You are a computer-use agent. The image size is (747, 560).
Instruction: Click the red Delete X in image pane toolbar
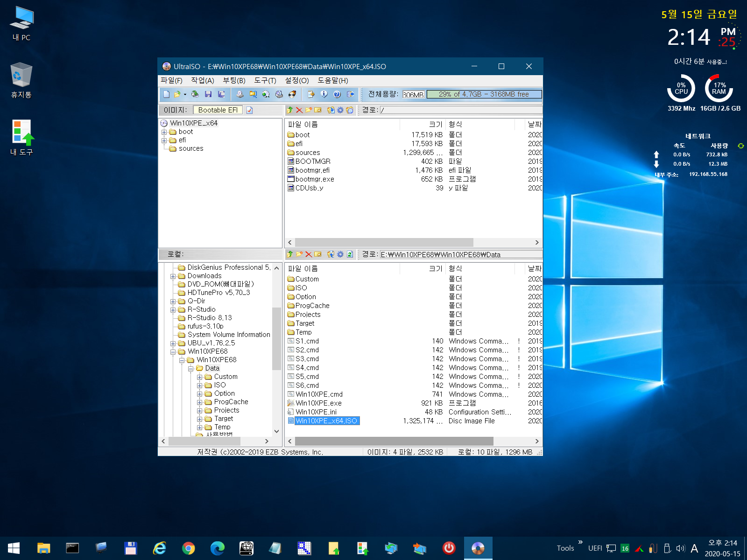click(x=299, y=110)
